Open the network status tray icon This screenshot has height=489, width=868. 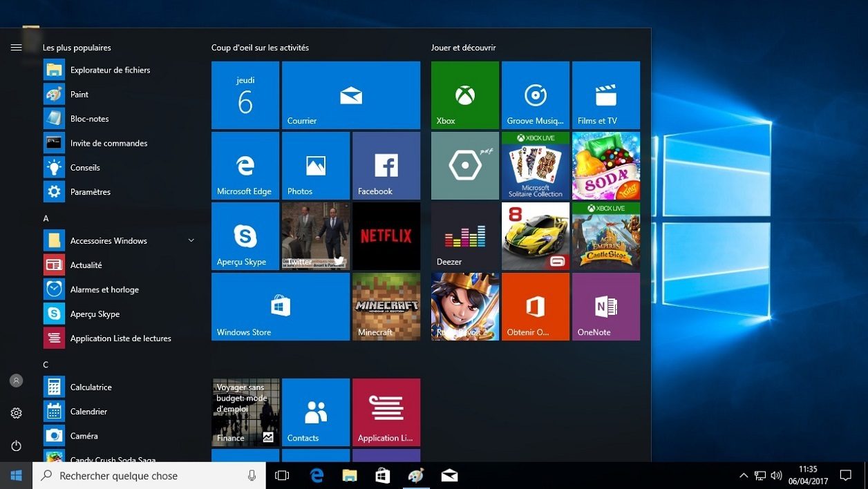760,476
